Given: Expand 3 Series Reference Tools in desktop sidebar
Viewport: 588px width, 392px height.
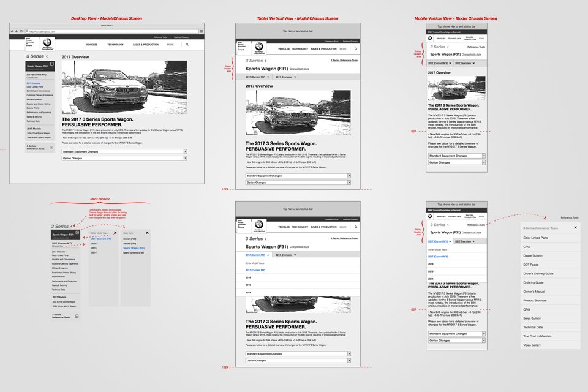Looking at the screenshot, I should (x=51, y=148).
